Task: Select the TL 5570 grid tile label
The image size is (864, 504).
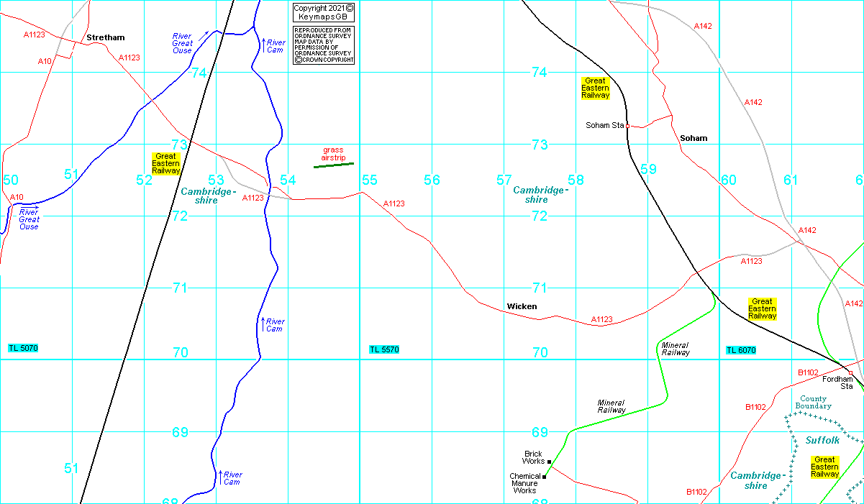Action: [384, 349]
